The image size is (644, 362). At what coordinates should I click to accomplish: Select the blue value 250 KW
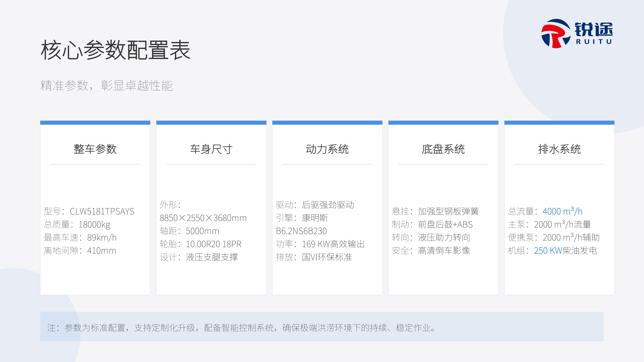point(548,251)
